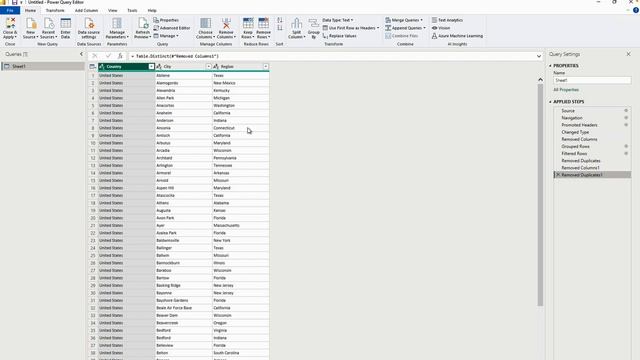The width and height of the screenshot is (640, 360).
Task: Open Data source settings
Action: click(x=89, y=29)
